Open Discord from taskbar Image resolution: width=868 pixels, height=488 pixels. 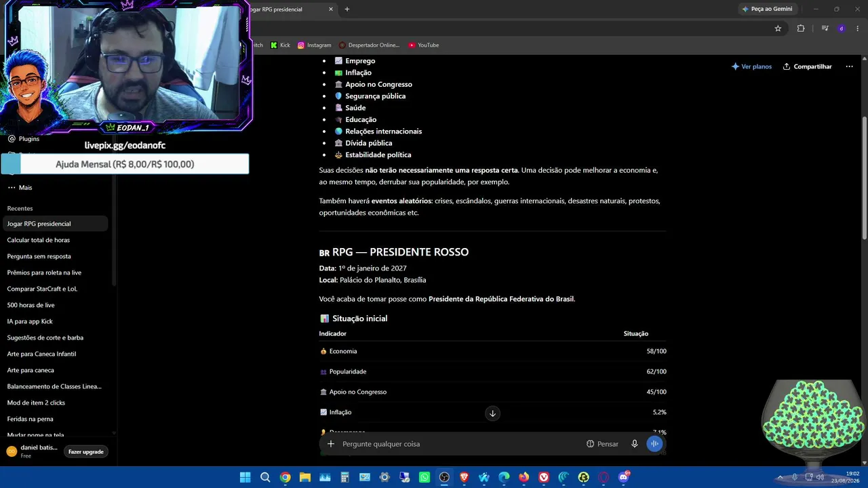click(623, 477)
